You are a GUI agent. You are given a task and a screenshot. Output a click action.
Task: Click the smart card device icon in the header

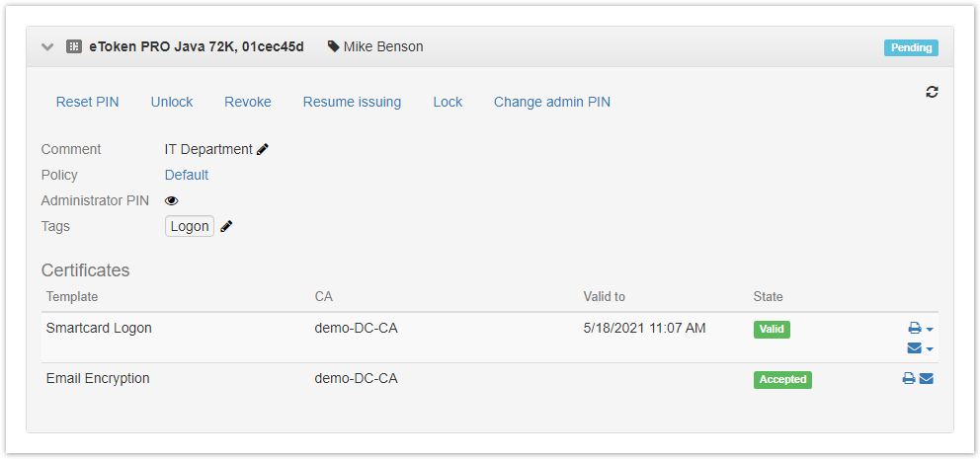coord(73,46)
